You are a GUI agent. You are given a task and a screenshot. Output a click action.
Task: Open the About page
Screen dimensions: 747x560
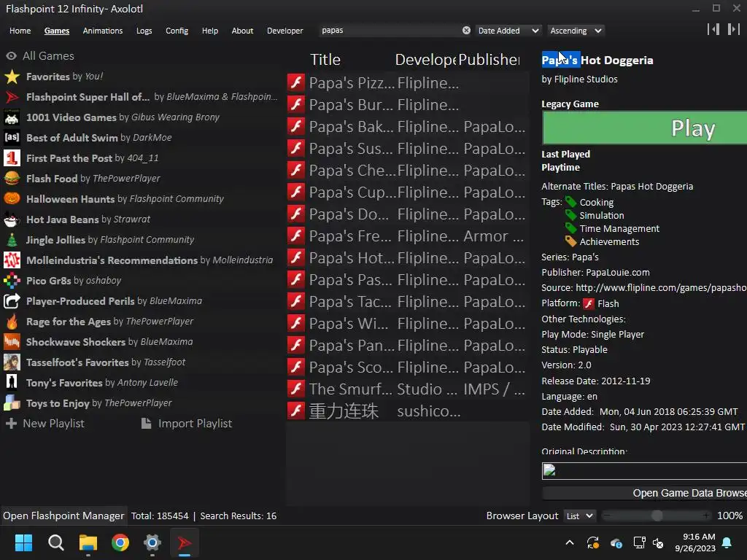tap(242, 31)
